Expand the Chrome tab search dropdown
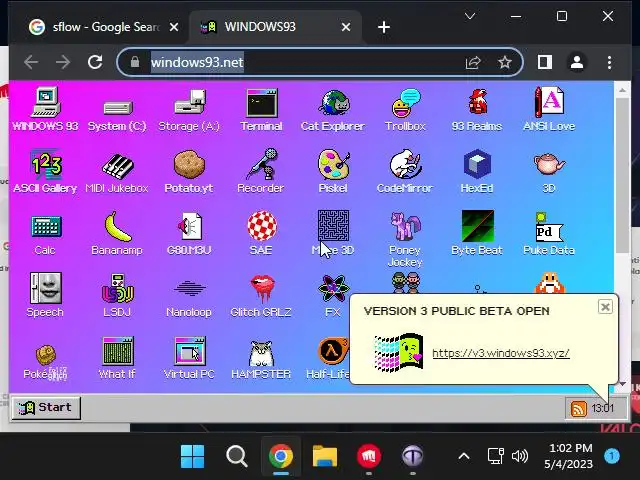The image size is (640, 480). coord(470,16)
